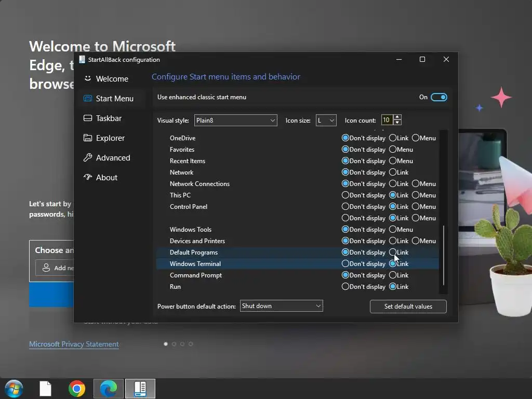Click StartAllBack taskbar icon

140,389
